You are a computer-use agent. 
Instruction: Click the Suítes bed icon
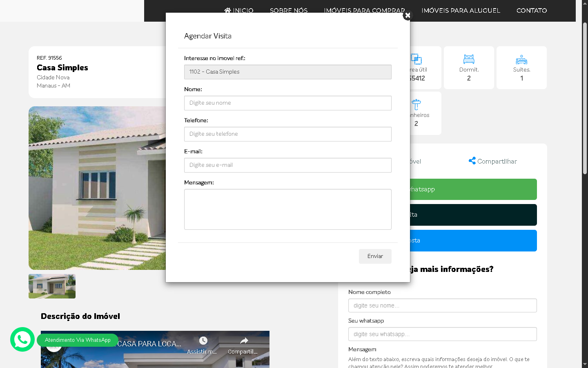pyautogui.click(x=521, y=60)
